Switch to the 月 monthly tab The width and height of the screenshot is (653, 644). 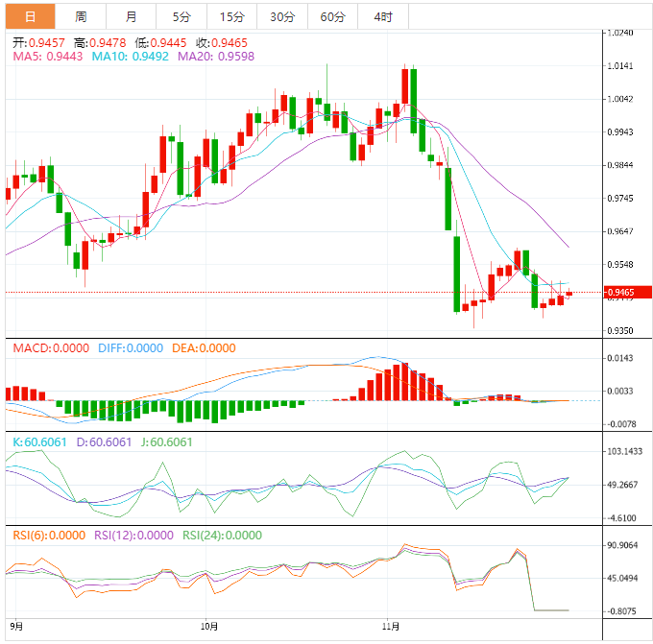131,16
